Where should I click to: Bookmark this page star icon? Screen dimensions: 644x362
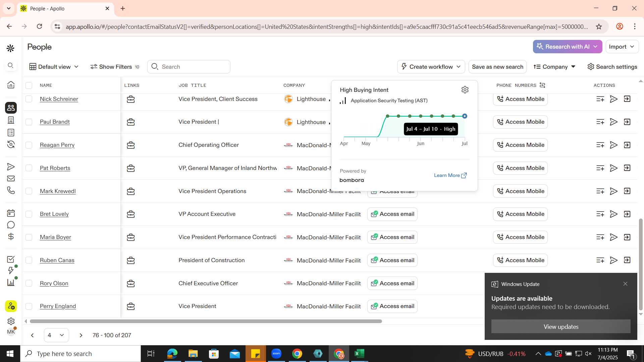[x=599, y=26]
